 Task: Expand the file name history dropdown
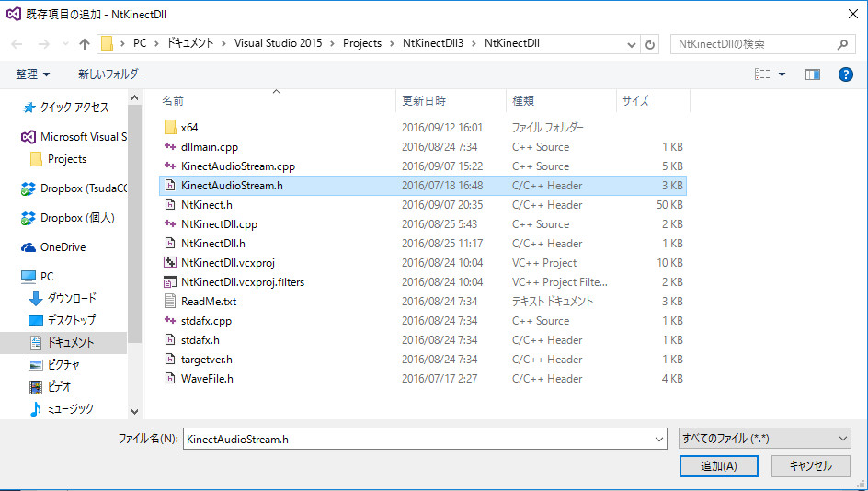[x=659, y=440]
